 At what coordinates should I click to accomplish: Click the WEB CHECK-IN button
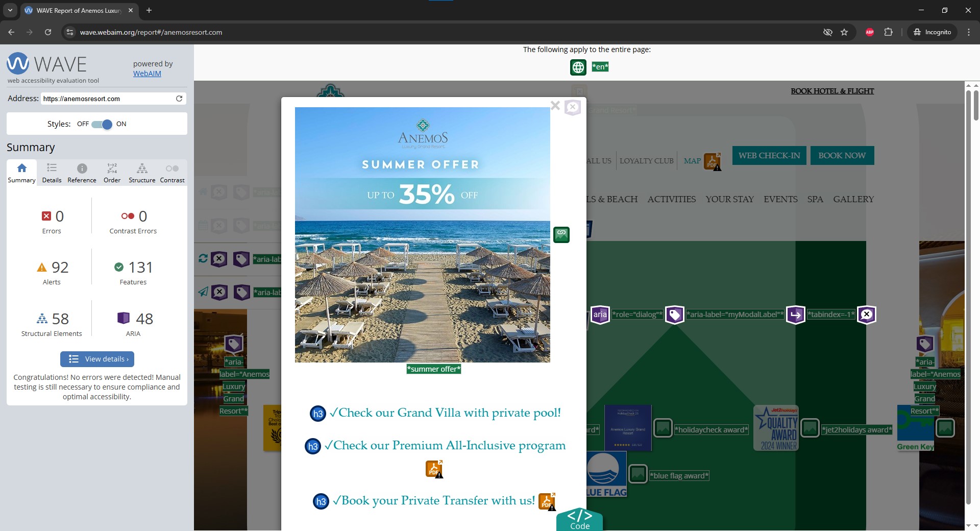click(769, 156)
